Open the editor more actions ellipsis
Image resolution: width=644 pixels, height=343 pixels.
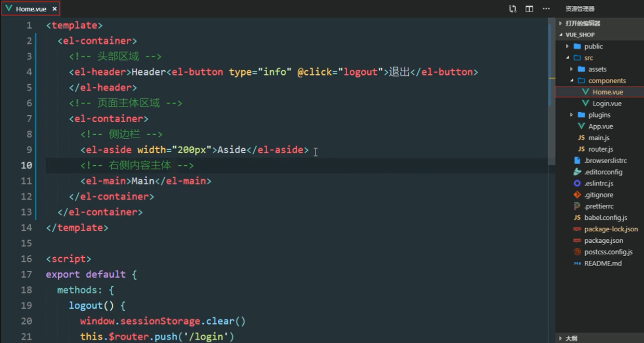[546, 9]
